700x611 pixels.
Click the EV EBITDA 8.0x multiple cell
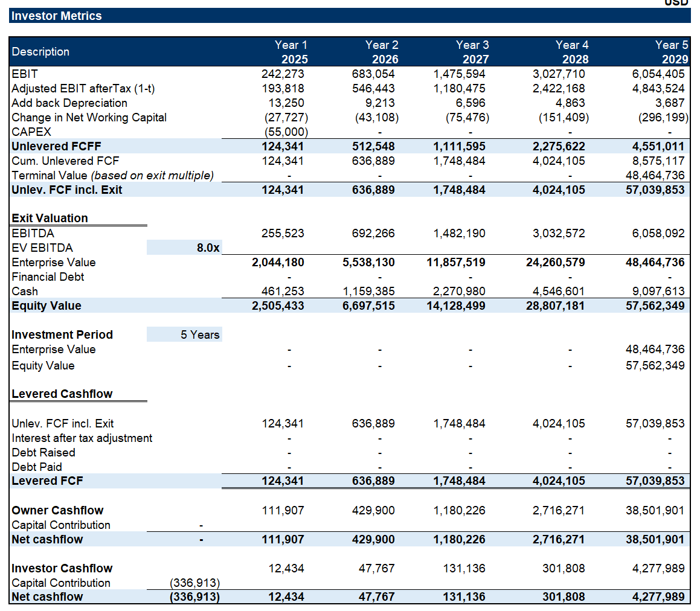click(x=184, y=248)
